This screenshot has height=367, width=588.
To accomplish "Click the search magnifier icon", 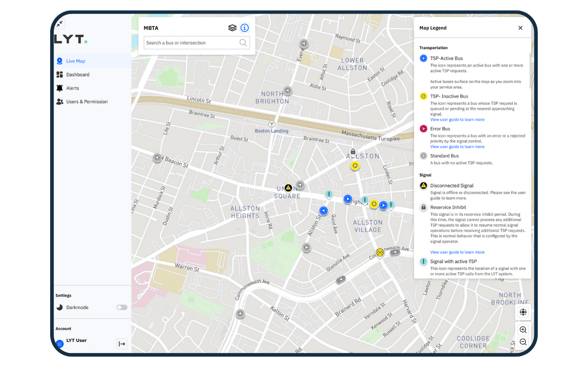I will pyautogui.click(x=243, y=43).
